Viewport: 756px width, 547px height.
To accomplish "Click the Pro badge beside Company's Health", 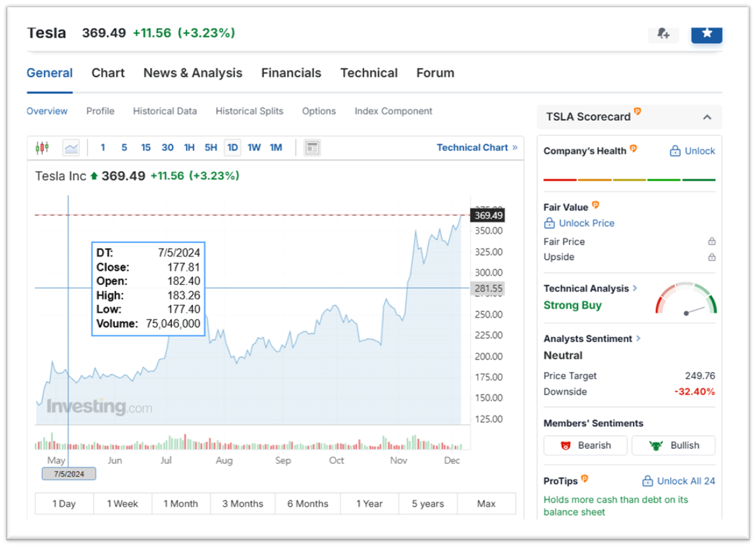I will (x=633, y=149).
